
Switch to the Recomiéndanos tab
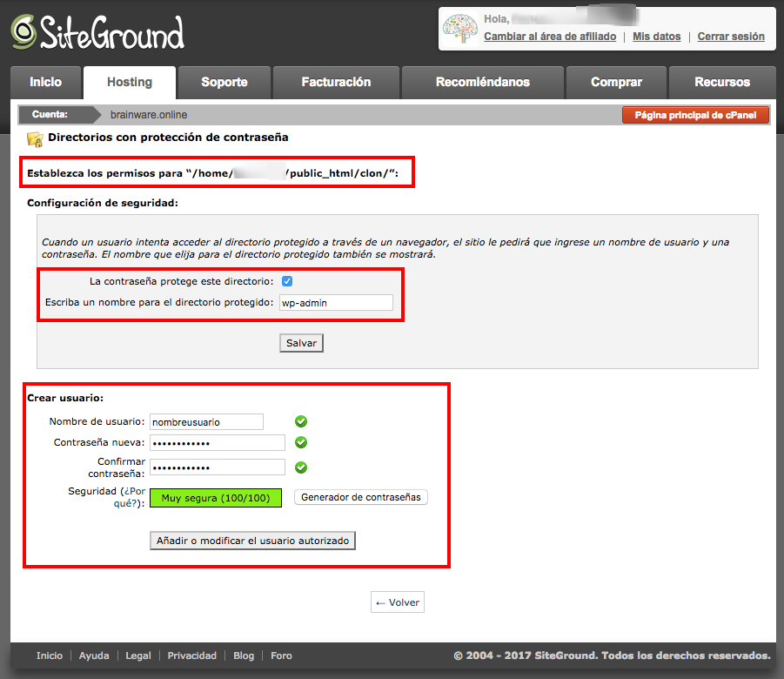click(x=483, y=82)
